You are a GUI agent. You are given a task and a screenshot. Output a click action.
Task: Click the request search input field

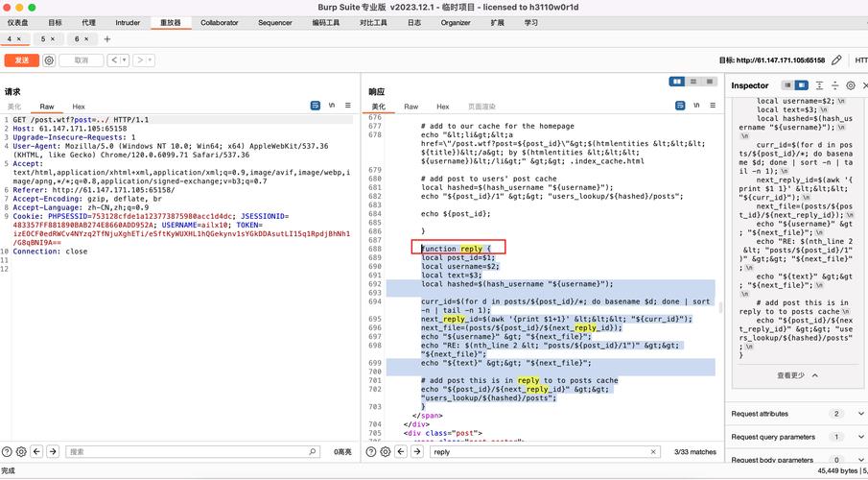193,452
